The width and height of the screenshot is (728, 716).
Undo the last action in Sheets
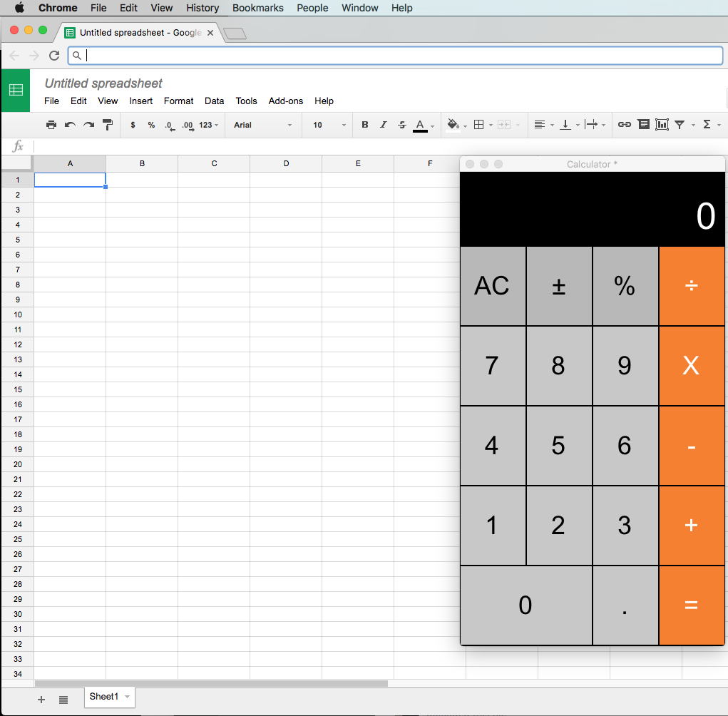point(70,124)
